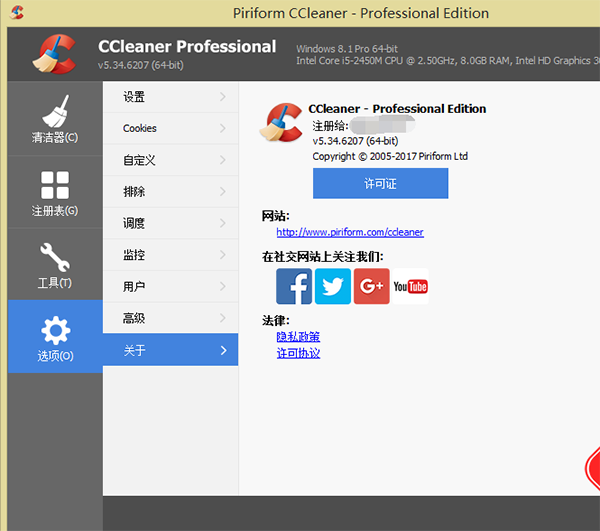Click the Google+ social icon
600x531 pixels.
click(x=371, y=286)
